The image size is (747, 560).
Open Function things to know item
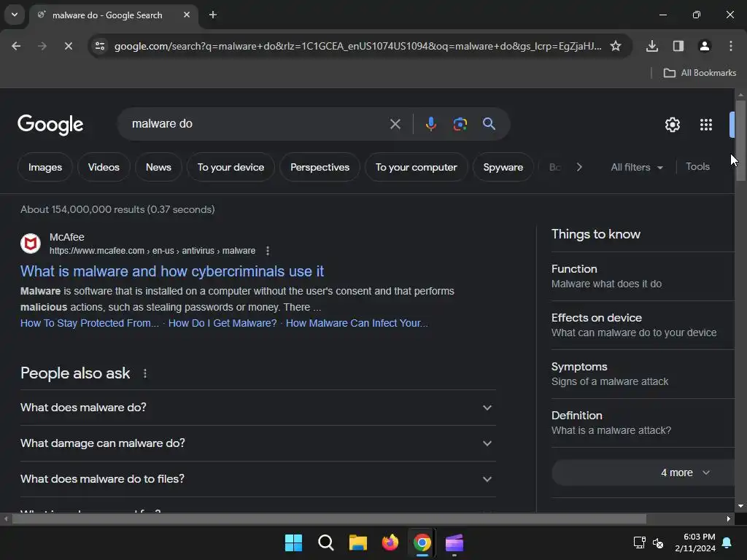click(643, 276)
